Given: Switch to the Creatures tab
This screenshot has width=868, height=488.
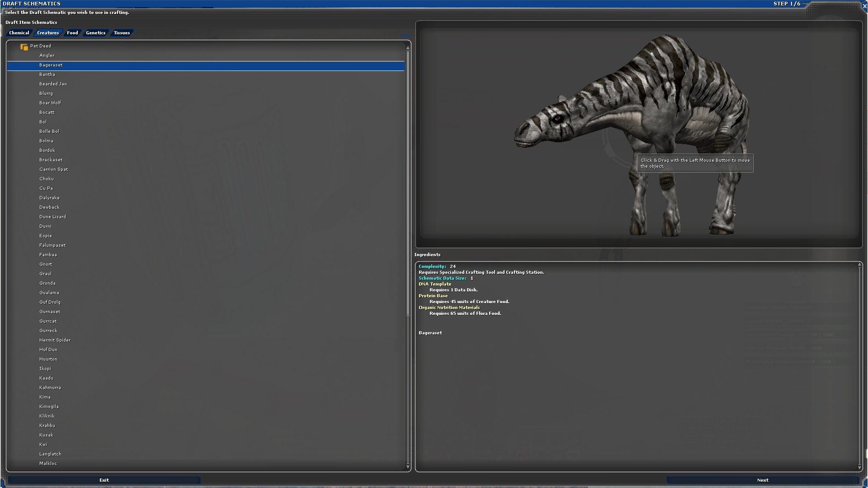Looking at the screenshot, I should pos(48,33).
